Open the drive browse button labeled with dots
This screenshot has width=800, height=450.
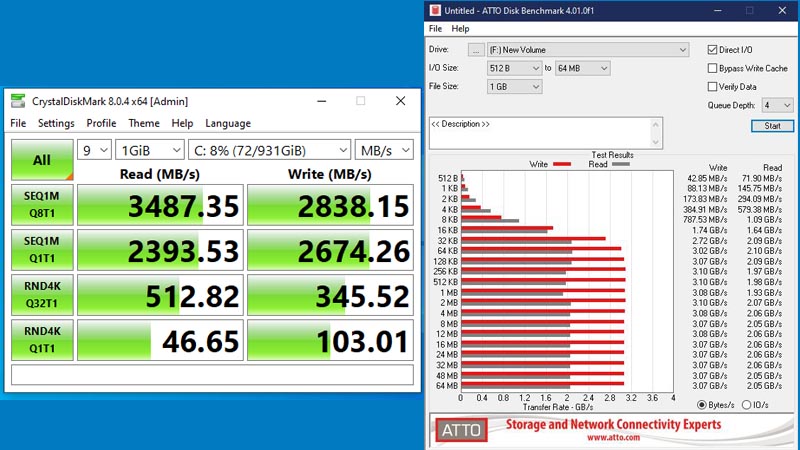click(476, 50)
